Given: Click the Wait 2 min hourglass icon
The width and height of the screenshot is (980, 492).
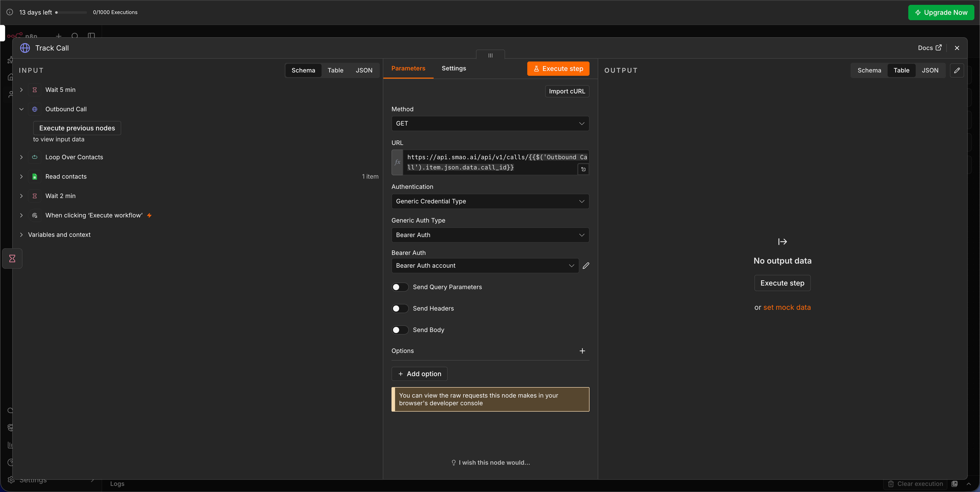Looking at the screenshot, I should tap(35, 196).
